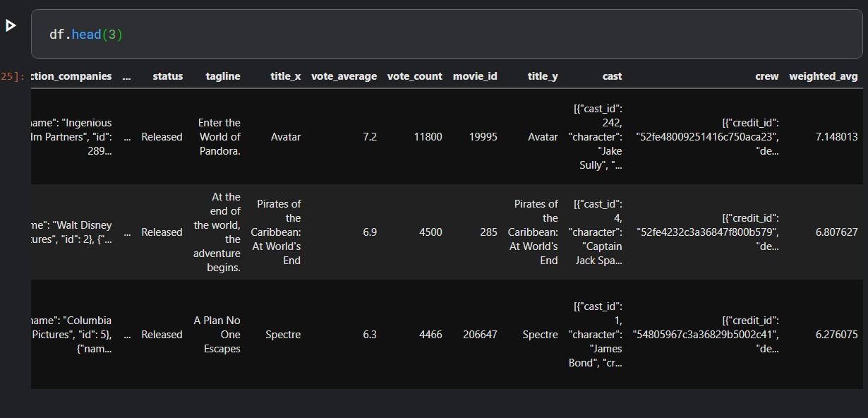Click the movie id value 206647
868x418 pixels.
point(480,335)
